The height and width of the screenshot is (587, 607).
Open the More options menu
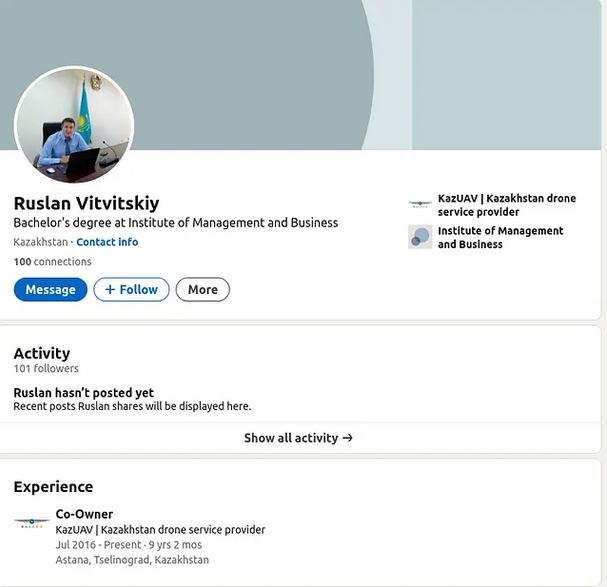[202, 290]
